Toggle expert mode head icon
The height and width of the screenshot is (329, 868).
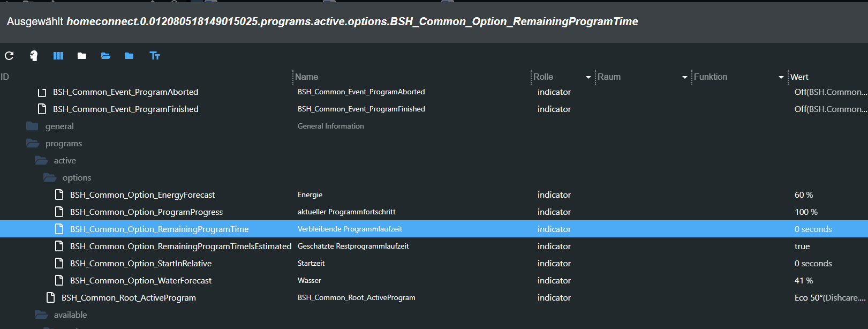[34, 56]
